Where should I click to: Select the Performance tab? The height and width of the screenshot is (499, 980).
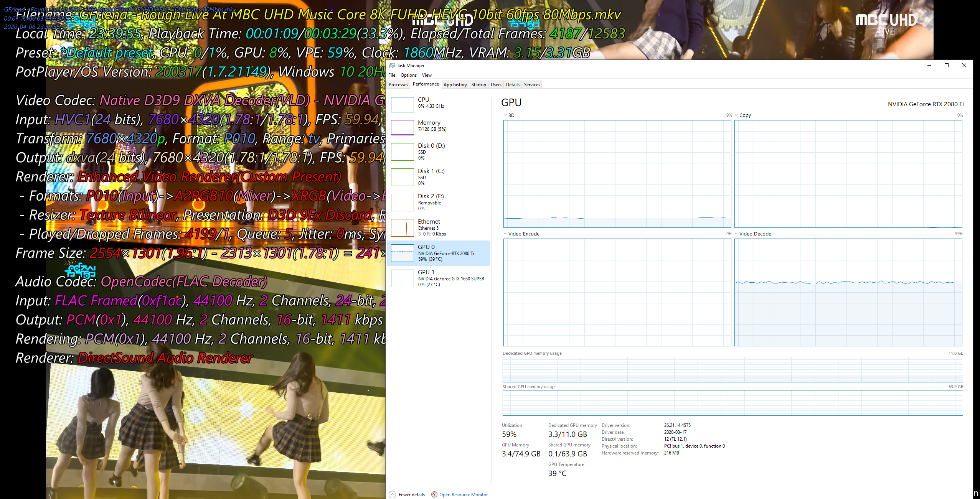tap(426, 84)
